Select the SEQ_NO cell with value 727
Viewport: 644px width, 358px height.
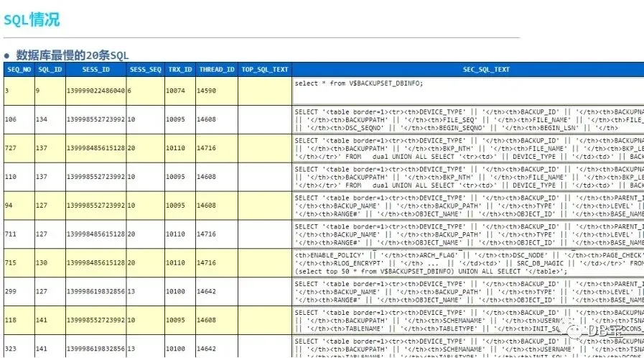pyautogui.click(x=19, y=148)
